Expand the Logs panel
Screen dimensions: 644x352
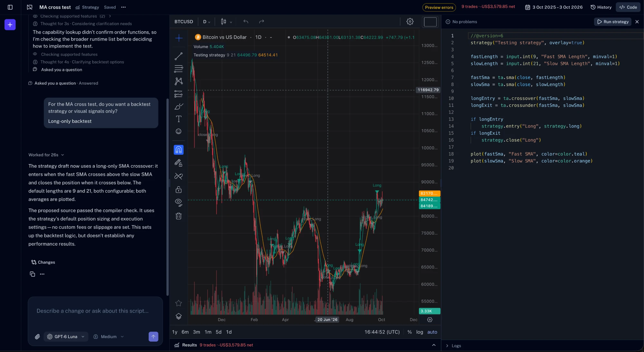[x=453, y=346]
